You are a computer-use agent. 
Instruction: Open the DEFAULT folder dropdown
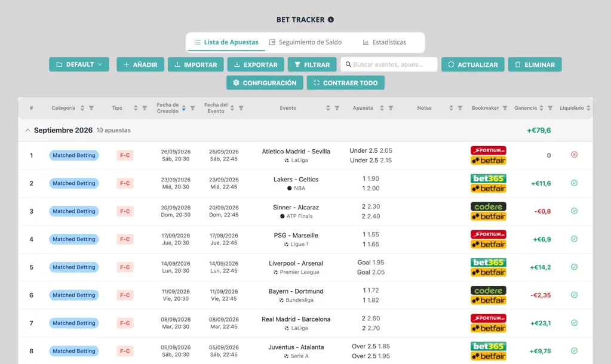point(79,64)
